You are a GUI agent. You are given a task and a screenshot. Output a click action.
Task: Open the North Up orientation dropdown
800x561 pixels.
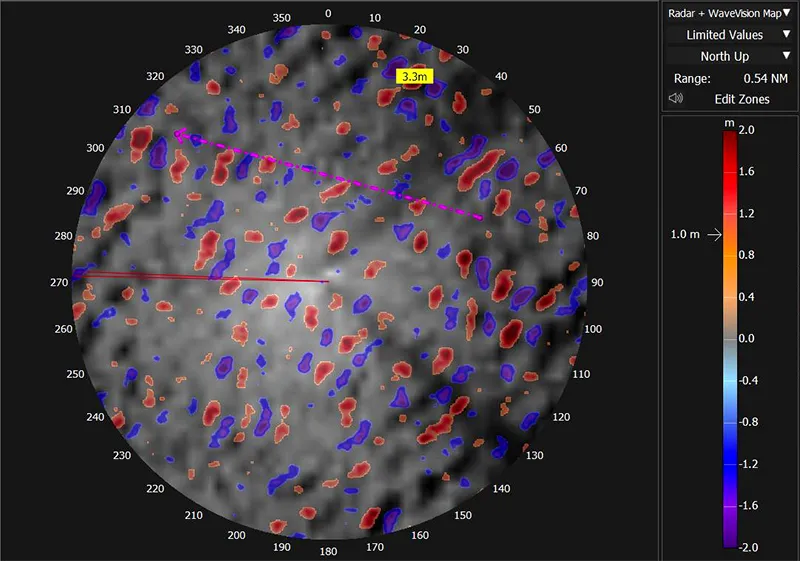[729, 56]
